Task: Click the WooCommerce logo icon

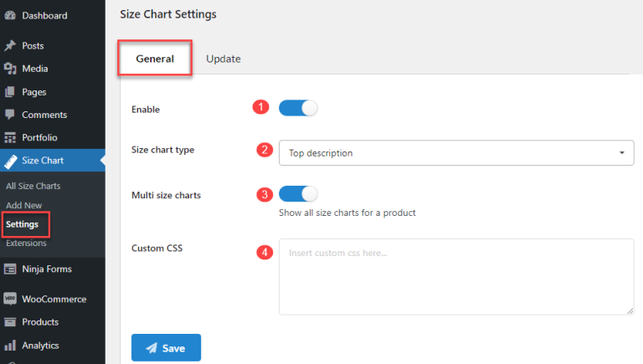Action: [10, 299]
